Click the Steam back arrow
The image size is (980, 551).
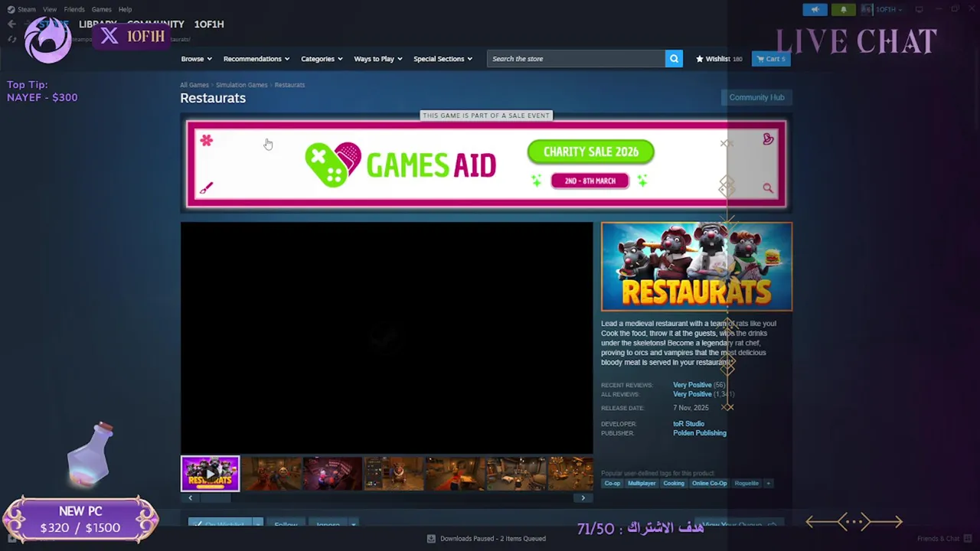(x=11, y=24)
